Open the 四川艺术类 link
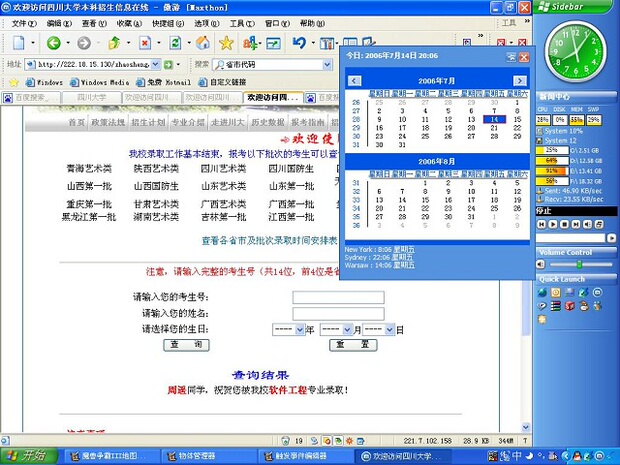Screen dimensions: 620x465 [x=223, y=168]
